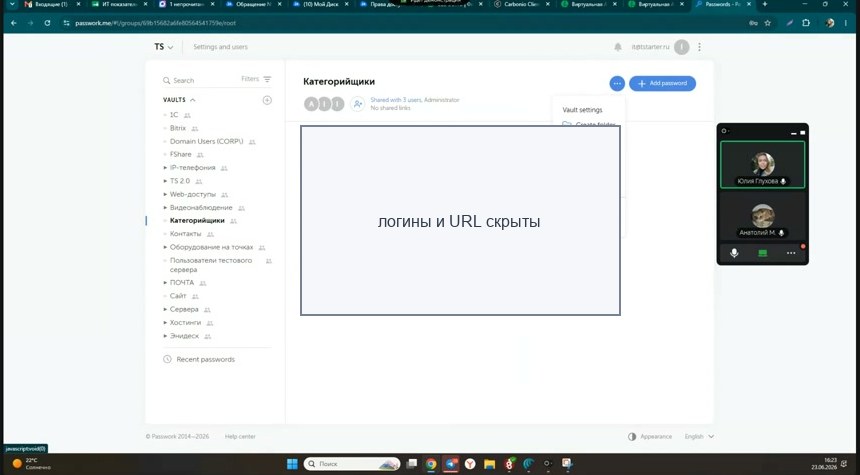Select Vault settings from the dropdown menu
The image size is (860, 475).
pyautogui.click(x=582, y=110)
